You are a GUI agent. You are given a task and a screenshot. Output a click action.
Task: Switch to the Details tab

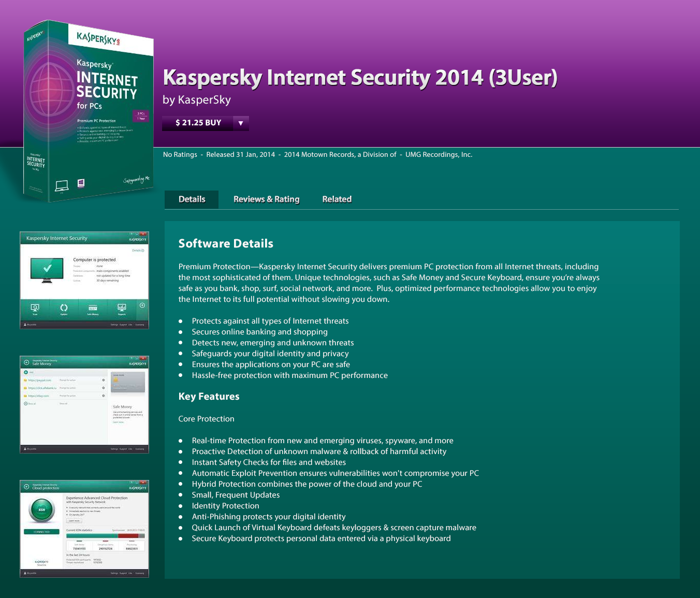point(192,199)
